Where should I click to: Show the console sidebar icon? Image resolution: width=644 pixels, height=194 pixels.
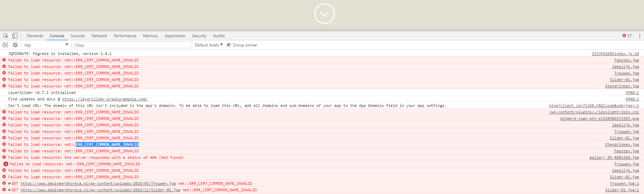pos(5,45)
